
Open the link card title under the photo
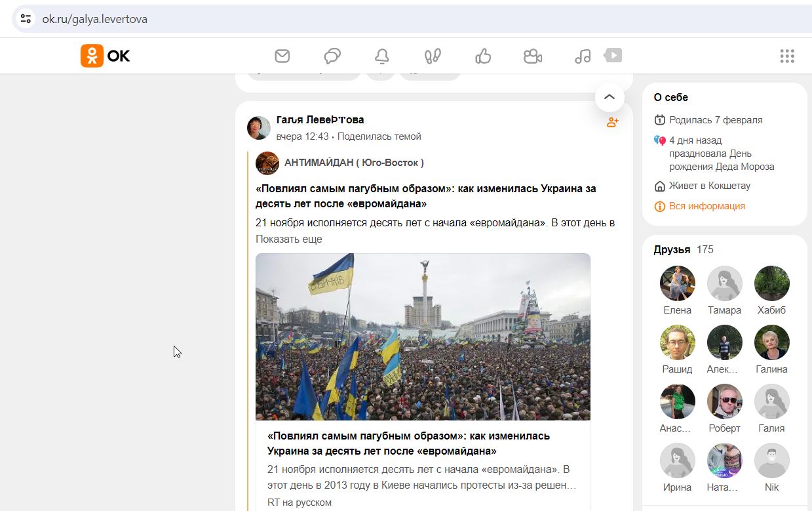(x=409, y=443)
